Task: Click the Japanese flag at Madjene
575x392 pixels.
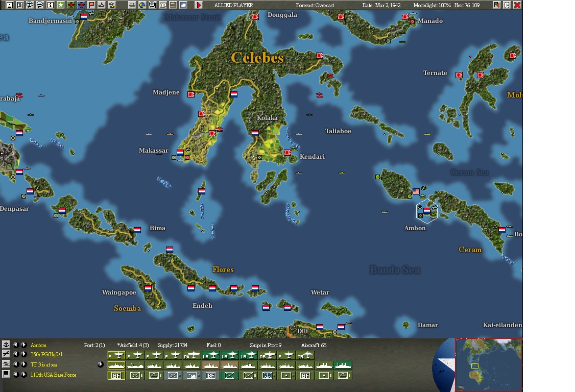Action: (190, 94)
